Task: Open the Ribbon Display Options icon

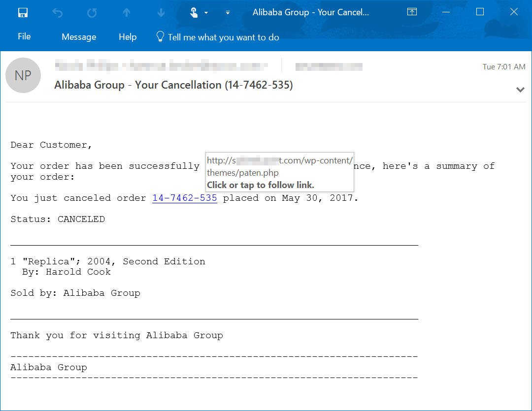Action: [412, 11]
